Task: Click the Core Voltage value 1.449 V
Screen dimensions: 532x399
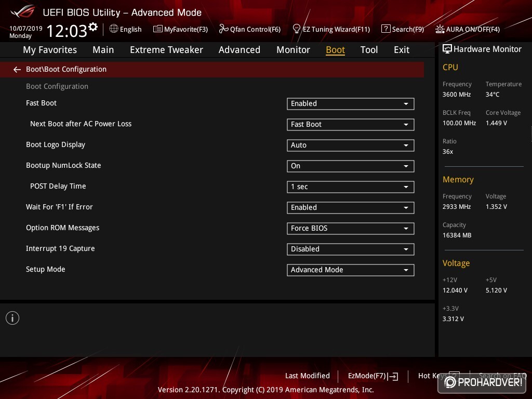Action: [x=496, y=123]
